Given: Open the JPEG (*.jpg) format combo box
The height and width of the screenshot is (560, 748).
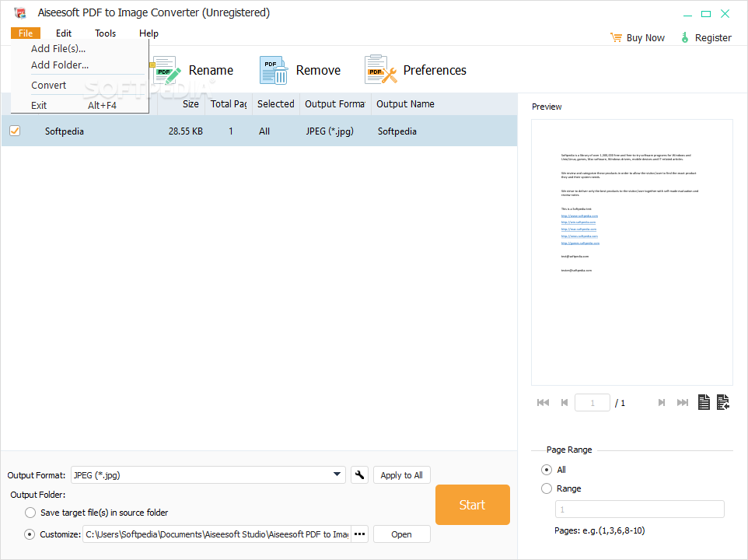Looking at the screenshot, I should (208, 475).
